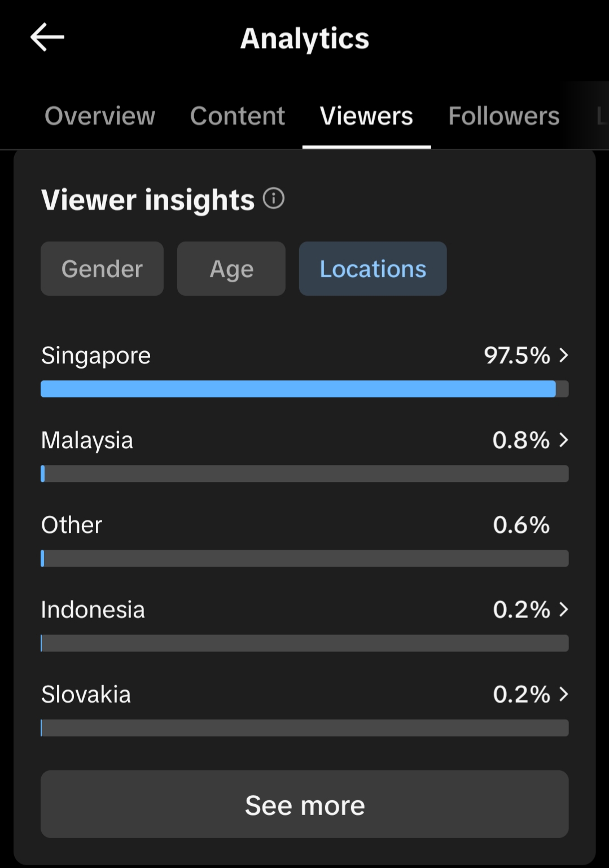
Task: Select the Gender filter chip
Action: tap(102, 269)
